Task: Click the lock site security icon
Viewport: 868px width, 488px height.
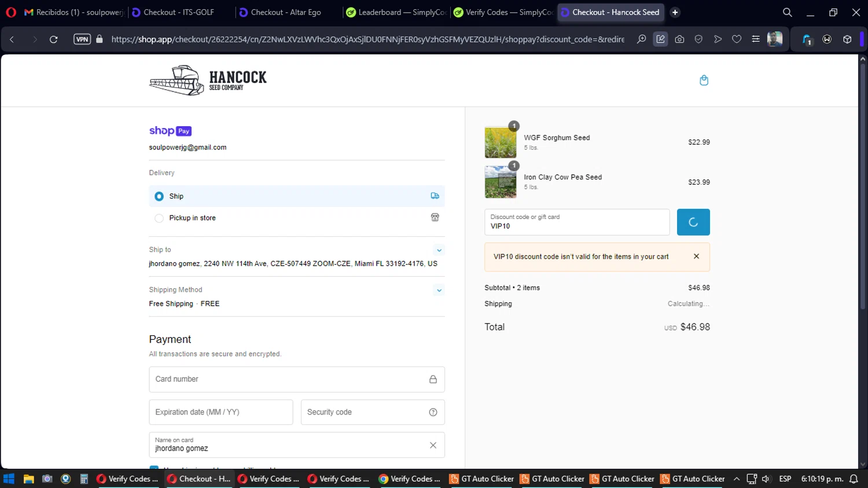Action: 100,39
